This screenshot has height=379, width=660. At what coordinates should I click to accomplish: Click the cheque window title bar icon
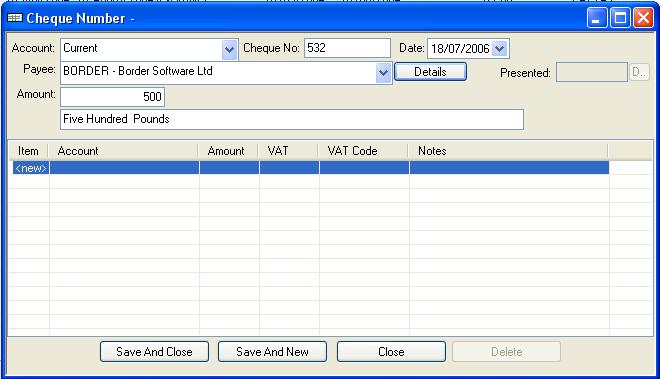(x=15, y=18)
